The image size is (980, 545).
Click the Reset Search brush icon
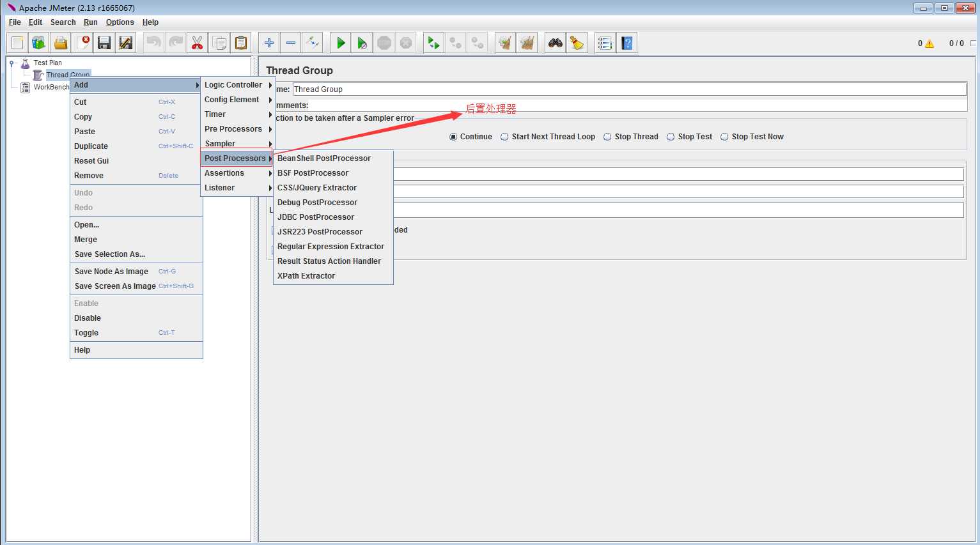pyautogui.click(x=577, y=43)
